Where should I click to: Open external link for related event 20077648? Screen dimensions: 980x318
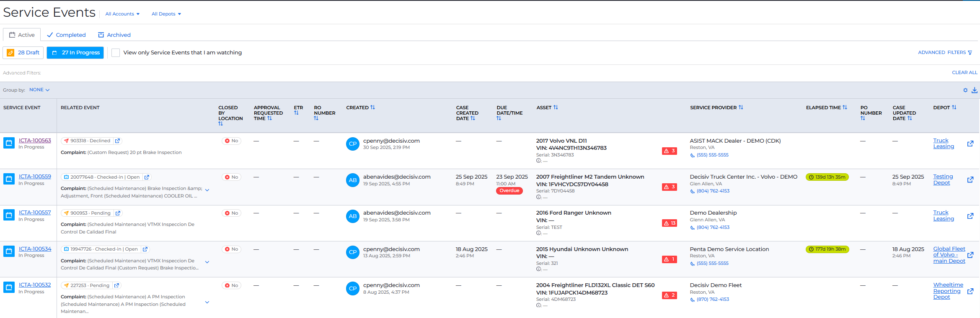click(147, 177)
